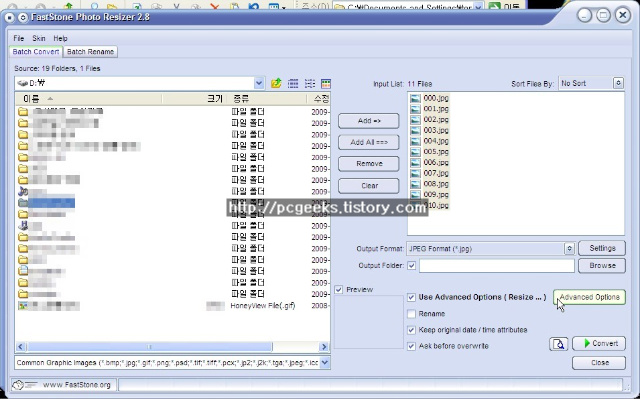Screen dimensions: 640x399
Task: Click the conversion preview magnifier icon
Action: pyautogui.click(x=558, y=344)
